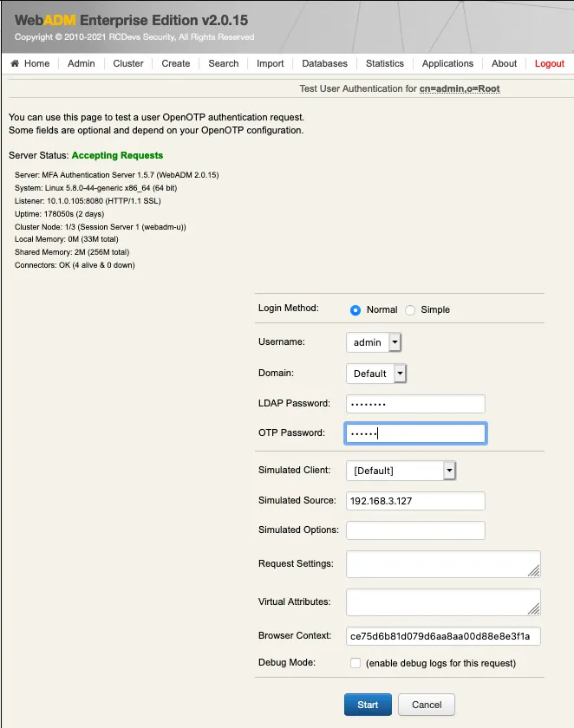Focus the LDAP Password field
The image size is (574, 728).
tap(415, 404)
